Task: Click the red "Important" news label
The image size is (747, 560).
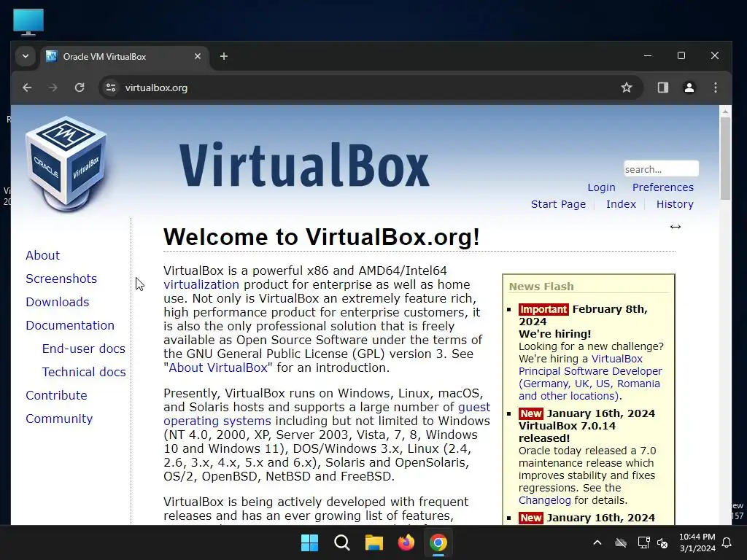Action: [543, 309]
